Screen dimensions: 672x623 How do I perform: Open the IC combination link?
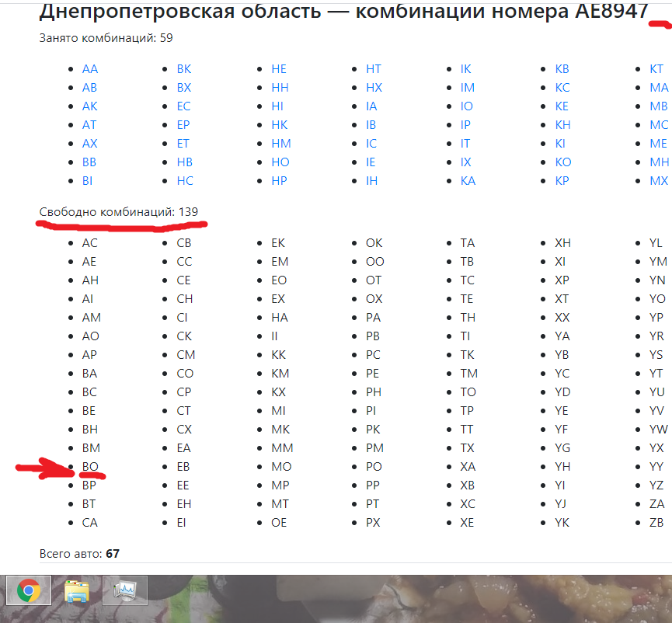click(371, 144)
